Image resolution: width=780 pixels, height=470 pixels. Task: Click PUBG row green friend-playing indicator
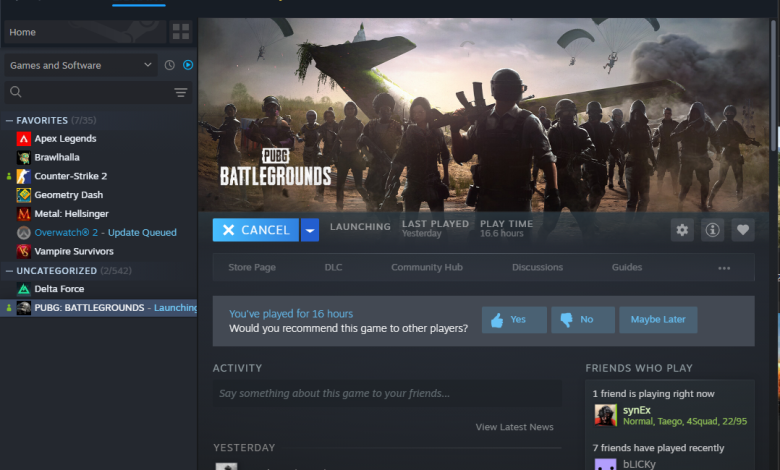tap(8, 308)
